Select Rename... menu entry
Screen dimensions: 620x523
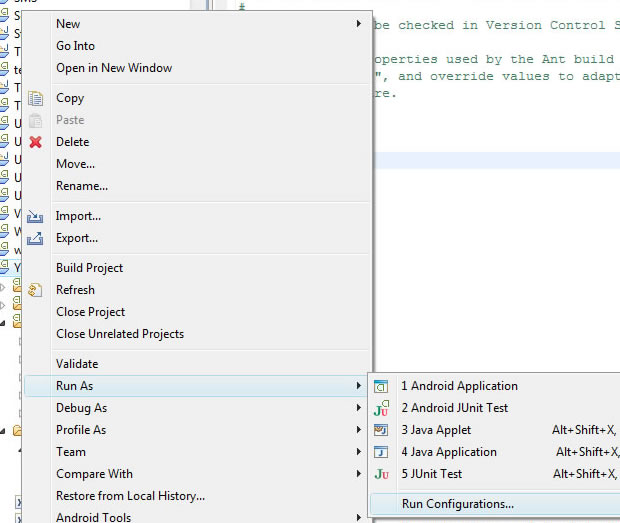pos(82,186)
